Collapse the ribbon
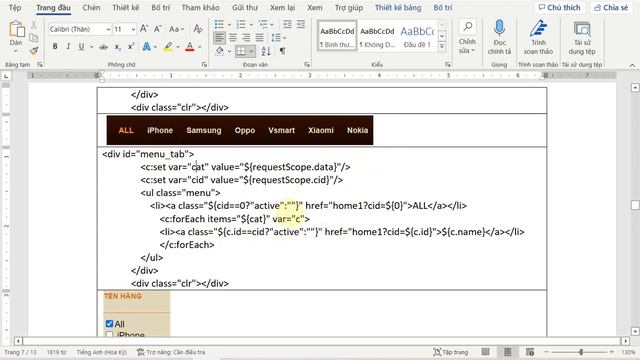 [x=632, y=65]
